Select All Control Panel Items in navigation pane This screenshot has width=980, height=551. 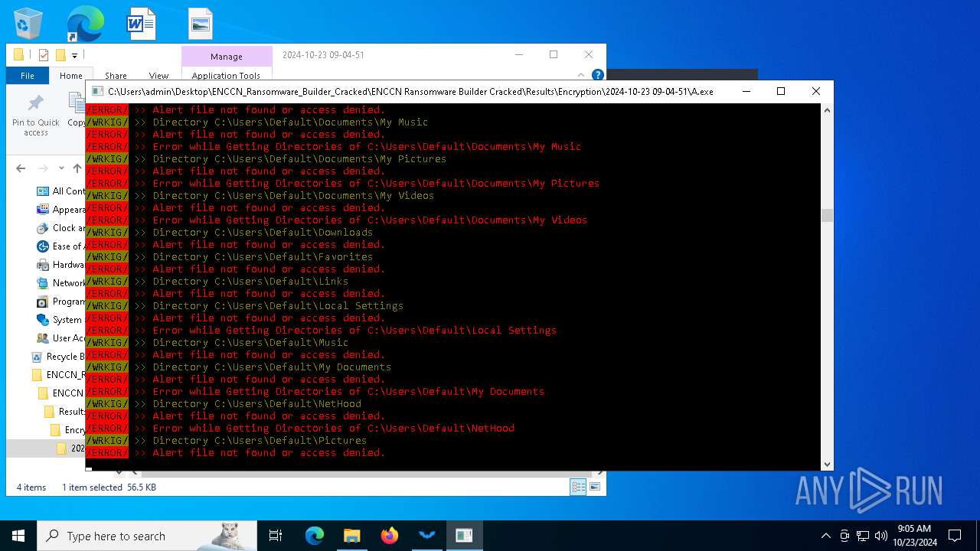click(60, 191)
